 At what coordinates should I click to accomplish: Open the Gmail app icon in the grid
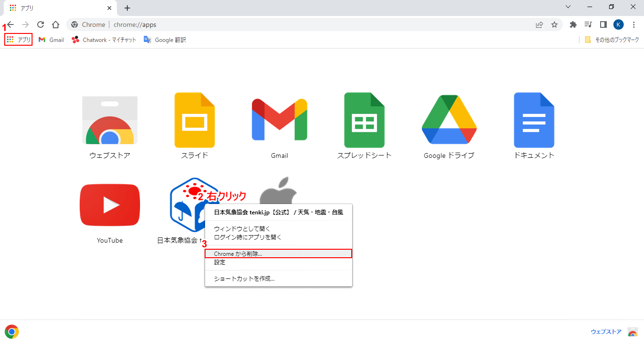tap(280, 120)
